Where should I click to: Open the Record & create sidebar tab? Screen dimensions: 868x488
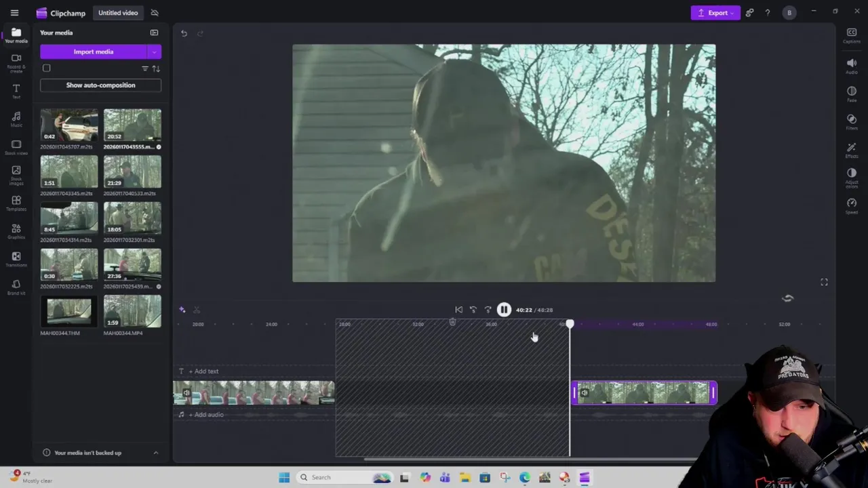(16, 62)
